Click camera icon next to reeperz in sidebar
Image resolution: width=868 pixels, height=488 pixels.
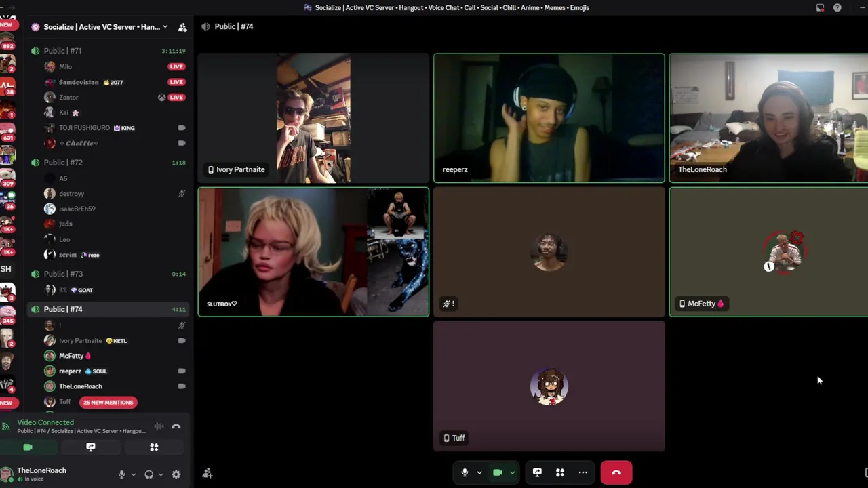coord(182,371)
